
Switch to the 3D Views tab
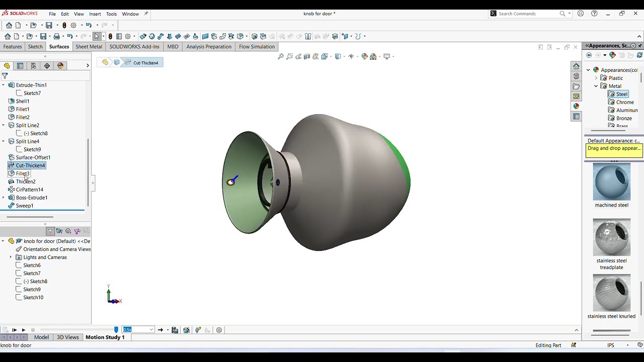point(67,337)
